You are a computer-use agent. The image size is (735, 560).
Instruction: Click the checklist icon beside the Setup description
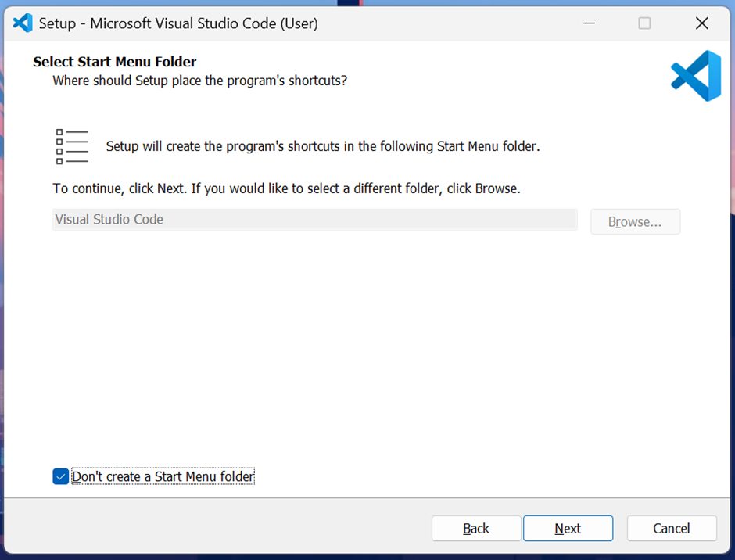72,146
